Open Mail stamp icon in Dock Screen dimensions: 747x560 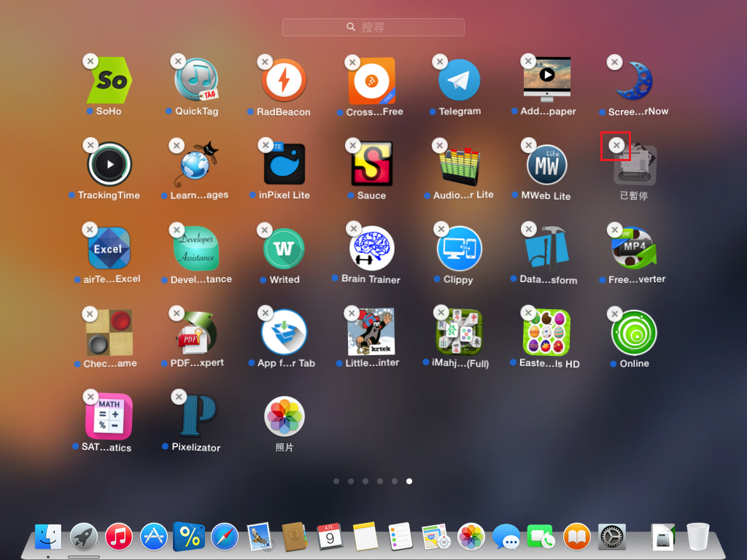click(x=260, y=537)
